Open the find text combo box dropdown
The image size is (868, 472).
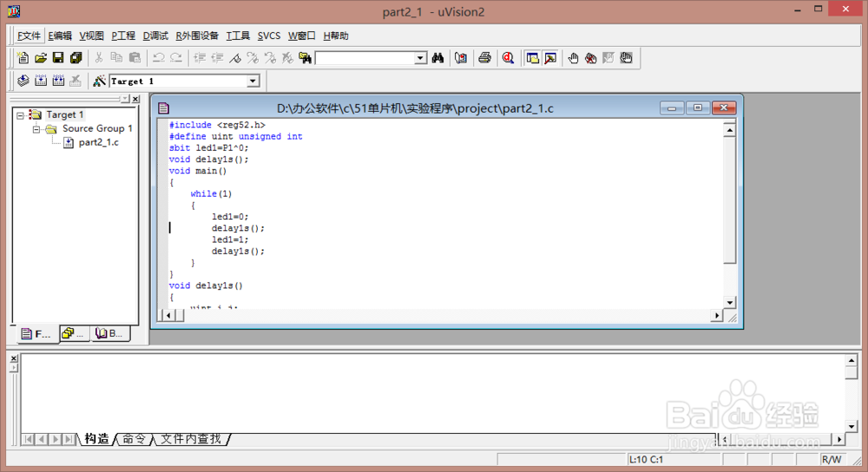pyautogui.click(x=421, y=58)
